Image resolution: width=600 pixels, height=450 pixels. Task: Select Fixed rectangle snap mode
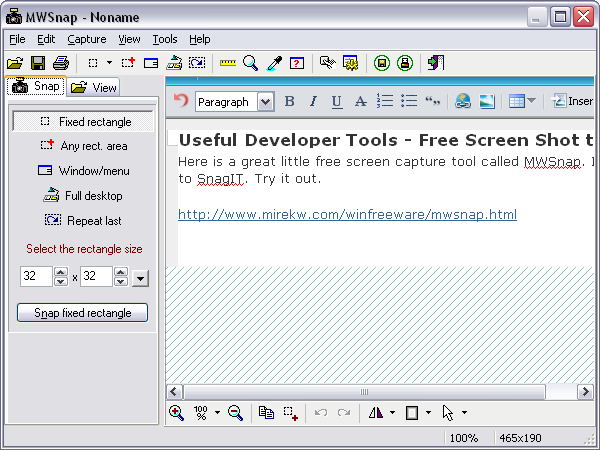(x=83, y=122)
